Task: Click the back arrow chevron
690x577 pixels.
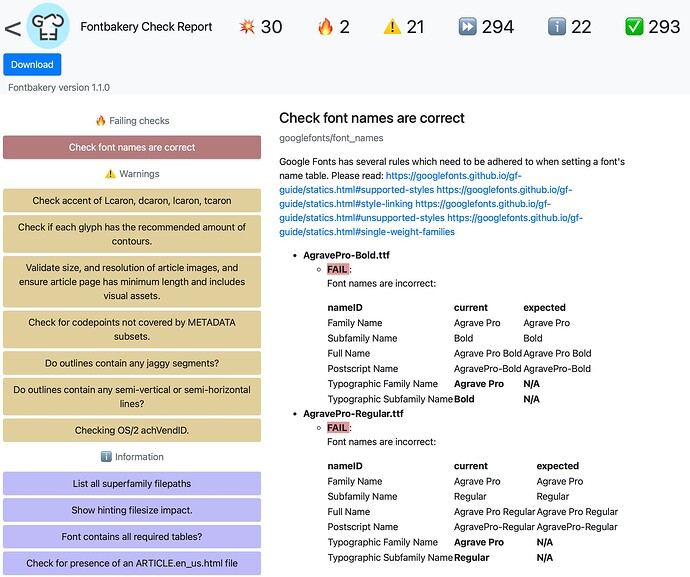Action: click(12, 28)
